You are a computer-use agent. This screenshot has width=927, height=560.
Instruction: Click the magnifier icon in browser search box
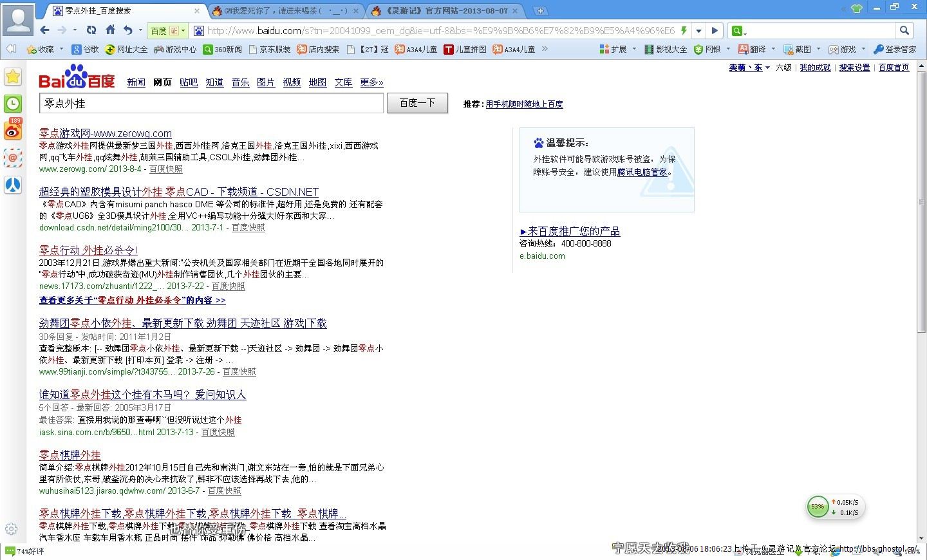tap(904, 30)
